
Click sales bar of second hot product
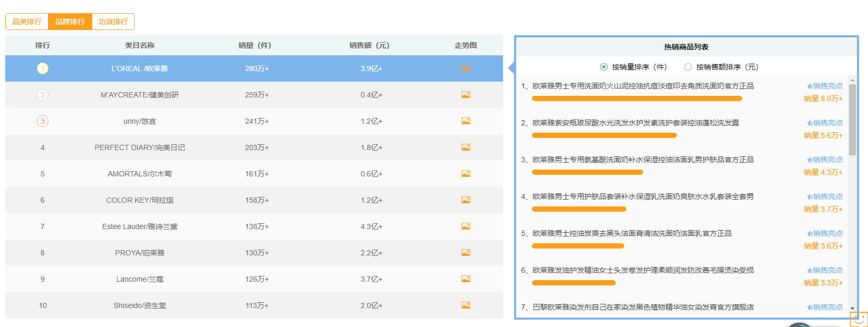(604, 135)
